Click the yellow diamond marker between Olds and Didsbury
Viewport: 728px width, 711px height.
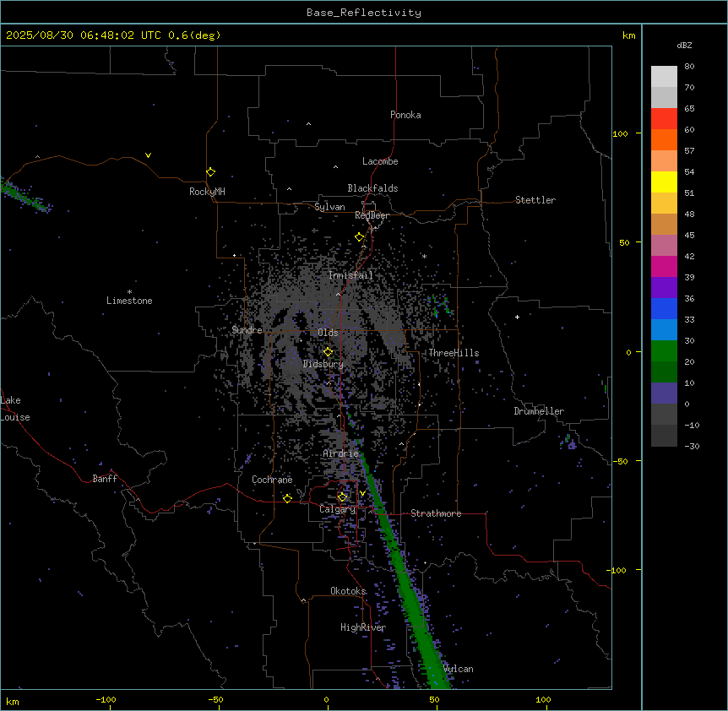[x=329, y=352]
